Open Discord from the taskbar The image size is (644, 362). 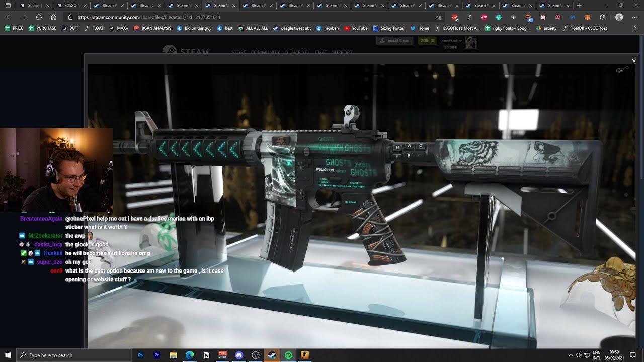pyautogui.click(x=239, y=355)
